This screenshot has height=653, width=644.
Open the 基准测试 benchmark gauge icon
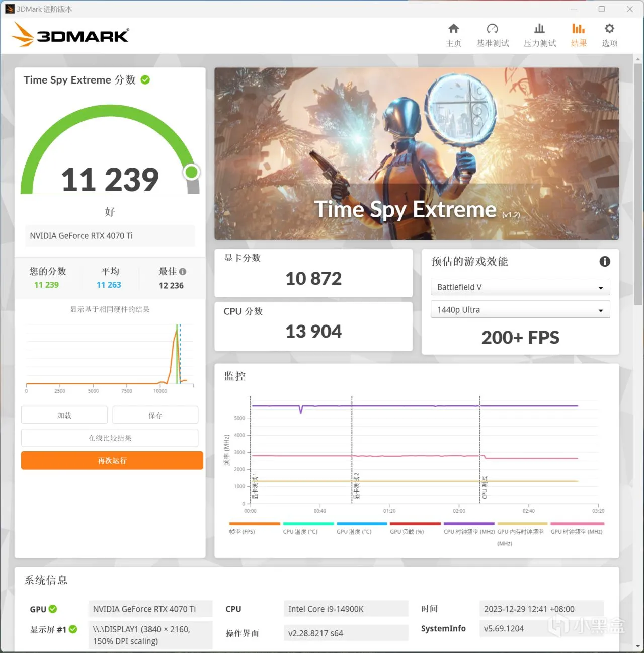point(493,29)
